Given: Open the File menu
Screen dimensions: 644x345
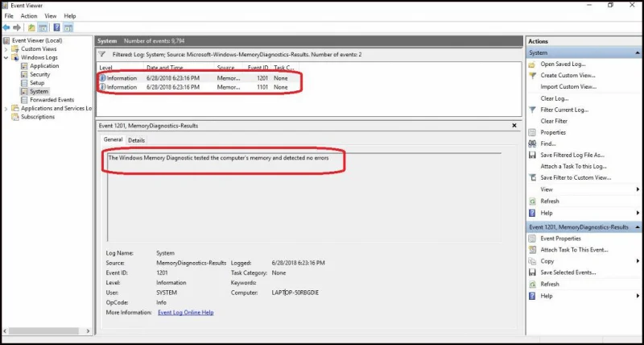Looking at the screenshot, I should (x=9, y=16).
